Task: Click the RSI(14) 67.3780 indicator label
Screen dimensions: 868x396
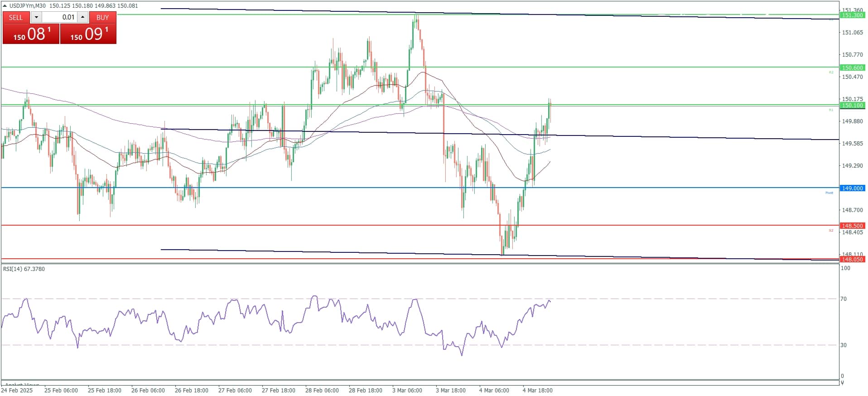Action: tap(24, 269)
